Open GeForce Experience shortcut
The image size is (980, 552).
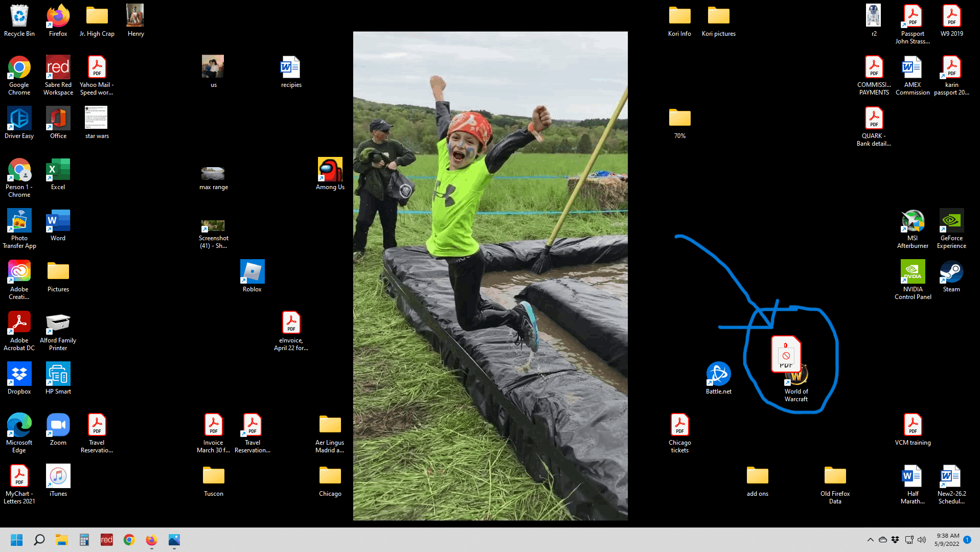951,228
